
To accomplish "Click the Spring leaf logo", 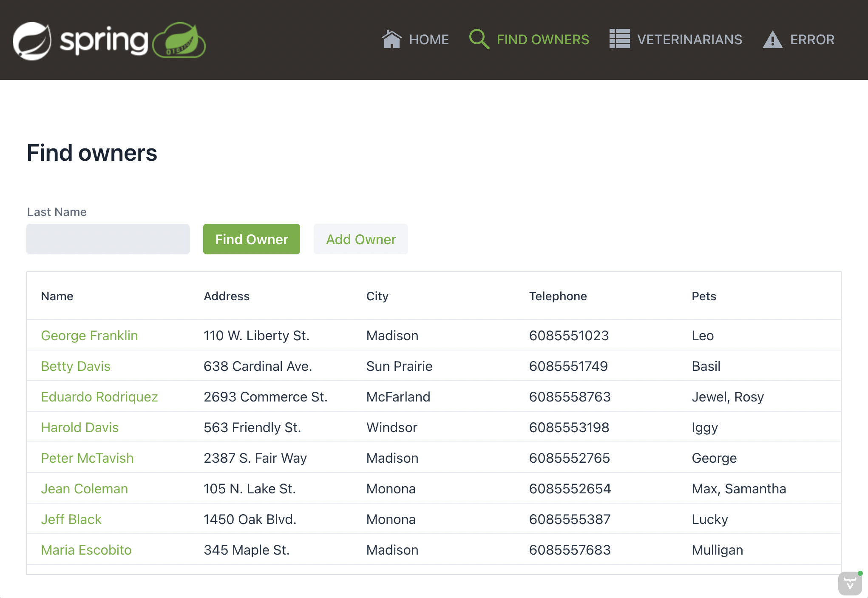I will [x=32, y=41].
